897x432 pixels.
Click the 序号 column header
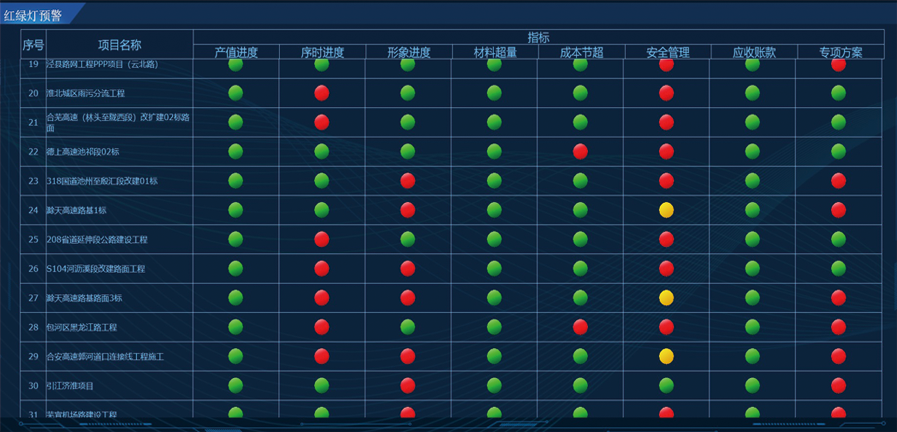pyautogui.click(x=33, y=45)
